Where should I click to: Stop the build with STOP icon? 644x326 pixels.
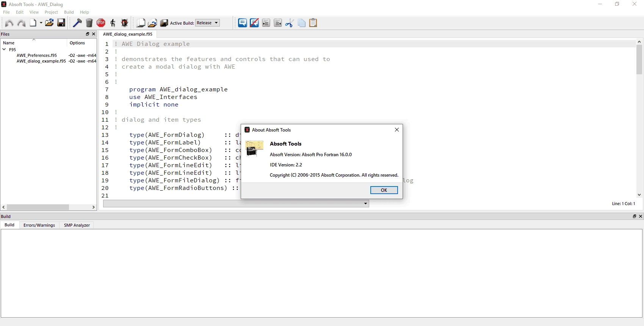(101, 23)
